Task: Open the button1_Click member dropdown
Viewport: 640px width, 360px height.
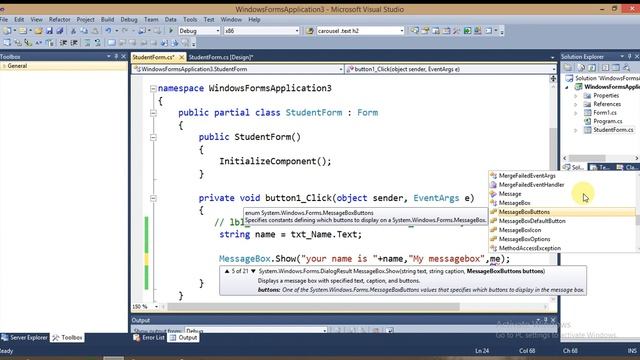Action: click(x=553, y=69)
